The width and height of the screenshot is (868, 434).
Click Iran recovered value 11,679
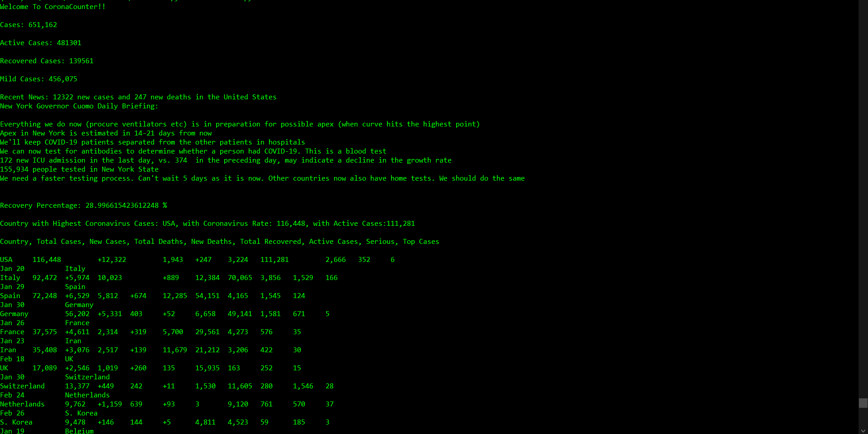click(175, 350)
